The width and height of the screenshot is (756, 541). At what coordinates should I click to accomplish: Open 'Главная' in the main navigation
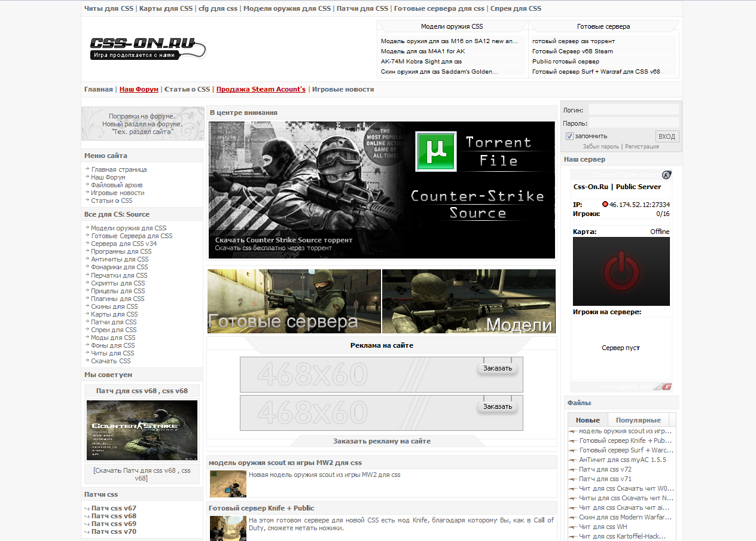point(99,89)
